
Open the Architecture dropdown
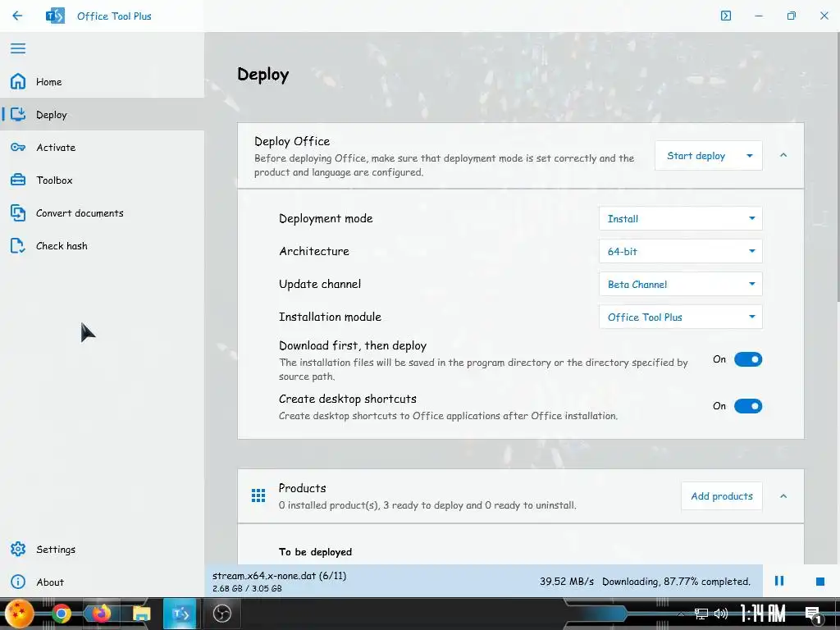click(680, 251)
